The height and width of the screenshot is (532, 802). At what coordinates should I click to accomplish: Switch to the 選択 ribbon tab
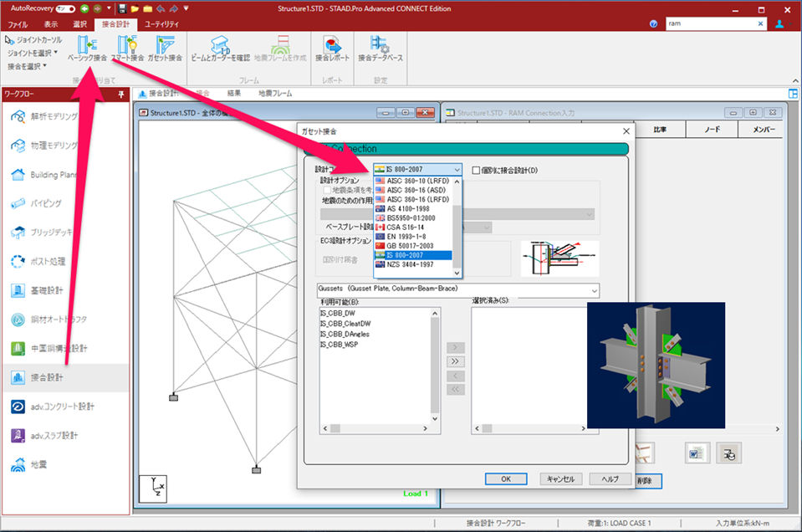tap(79, 24)
